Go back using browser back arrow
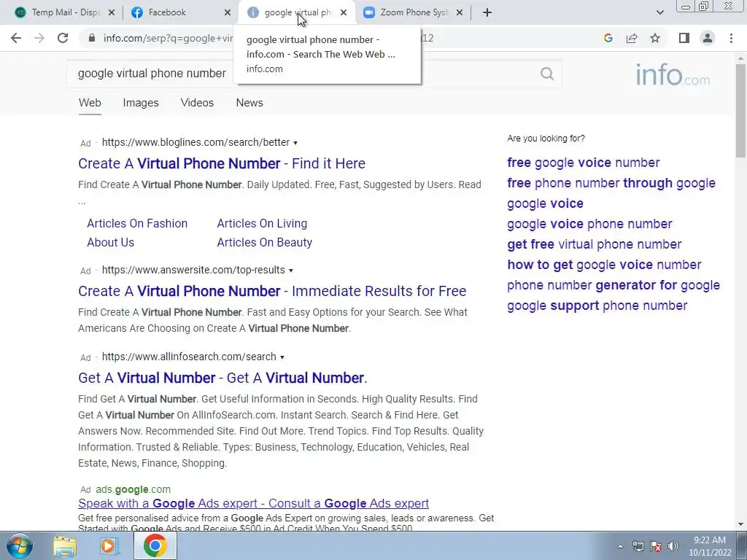Screen dimensions: 747x560 [16, 38]
